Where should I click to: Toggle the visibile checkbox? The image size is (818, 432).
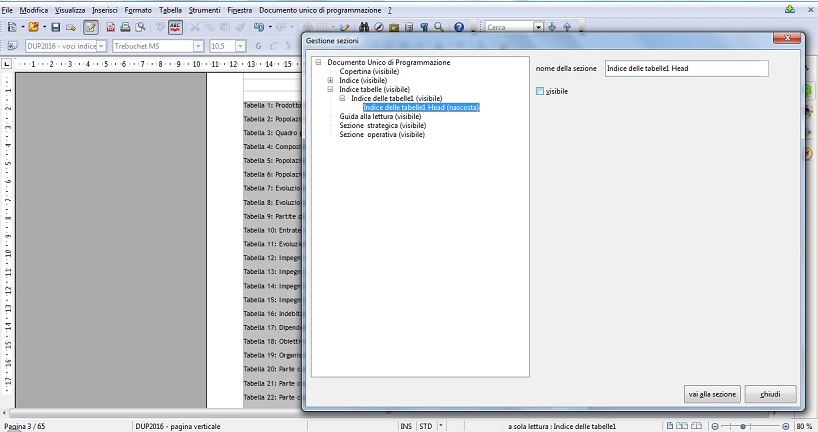(541, 92)
